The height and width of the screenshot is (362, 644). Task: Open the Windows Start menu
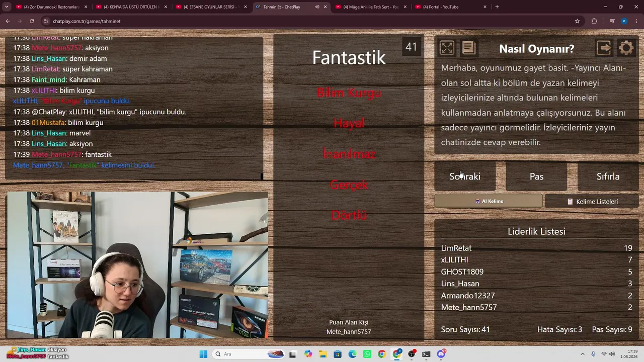[203, 354]
